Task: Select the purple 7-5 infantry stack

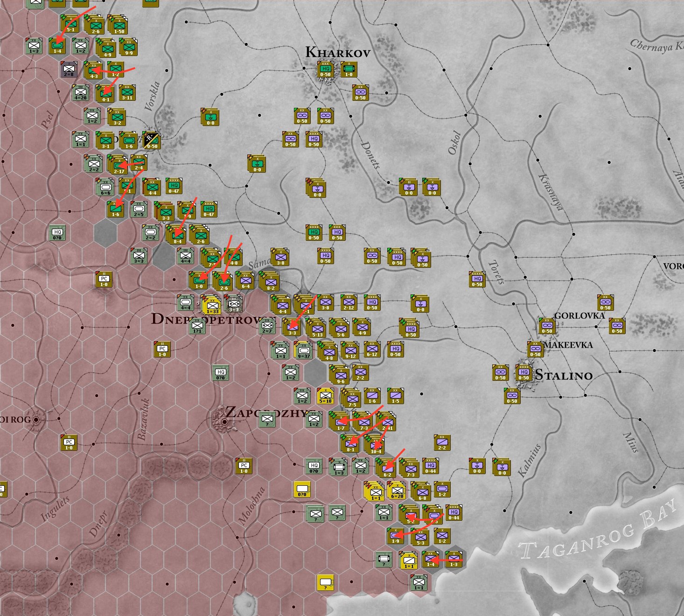Action: (351, 398)
